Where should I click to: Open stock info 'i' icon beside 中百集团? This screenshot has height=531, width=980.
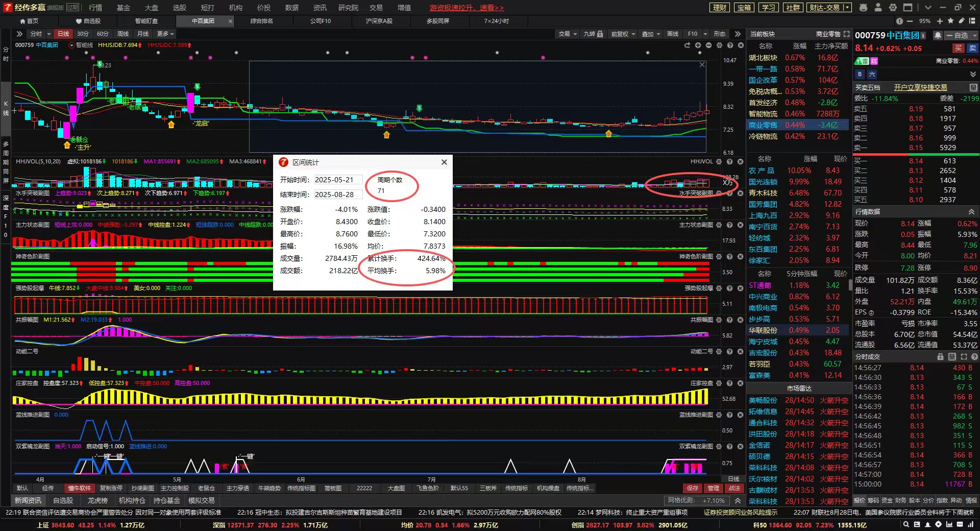click(x=923, y=35)
